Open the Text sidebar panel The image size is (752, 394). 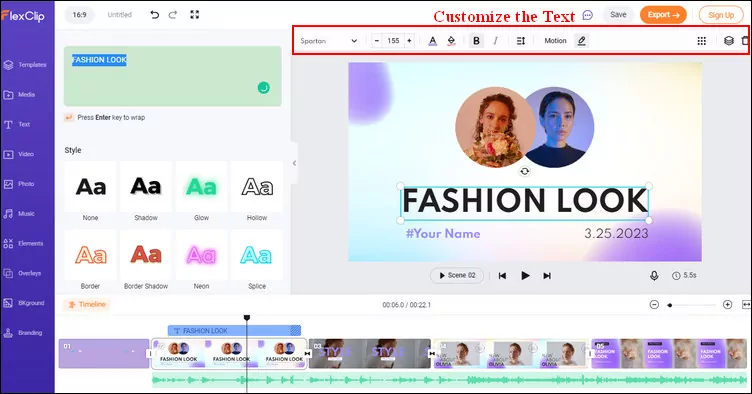17,125
